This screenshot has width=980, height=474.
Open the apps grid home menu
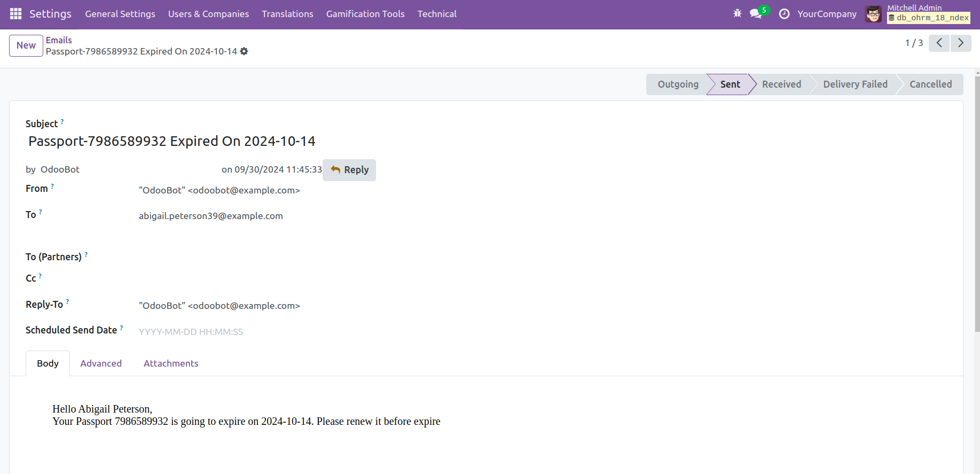tap(15, 14)
